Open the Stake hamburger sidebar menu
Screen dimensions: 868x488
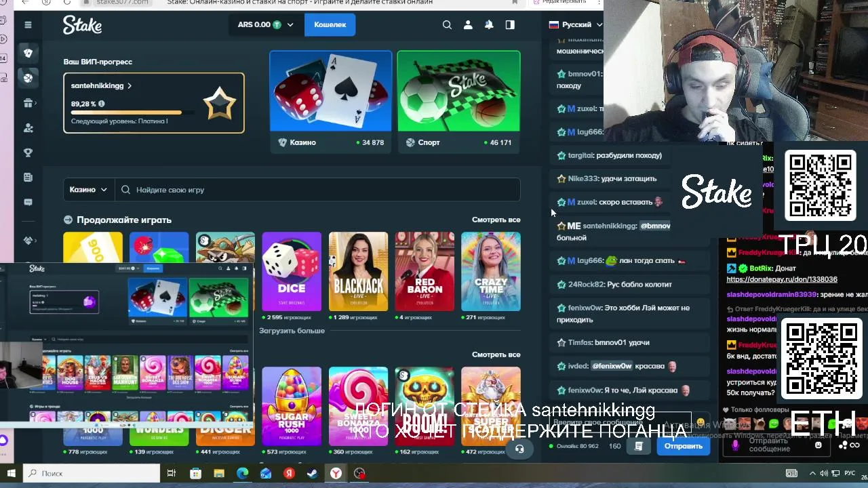pos(28,25)
